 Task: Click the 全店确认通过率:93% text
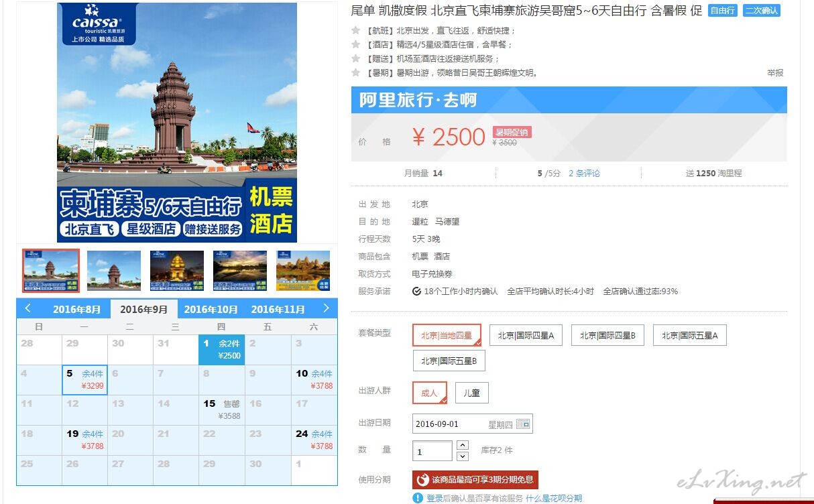(x=640, y=291)
